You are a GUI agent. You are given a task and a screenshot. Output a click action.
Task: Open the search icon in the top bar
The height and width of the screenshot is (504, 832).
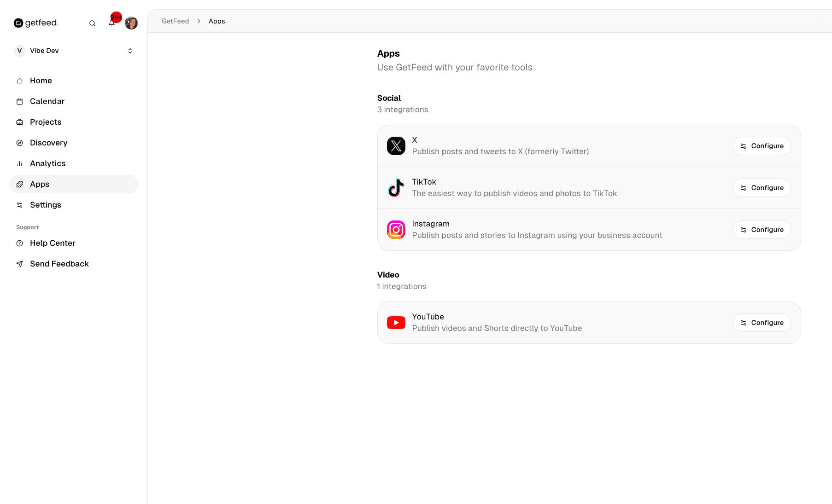click(x=92, y=23)
